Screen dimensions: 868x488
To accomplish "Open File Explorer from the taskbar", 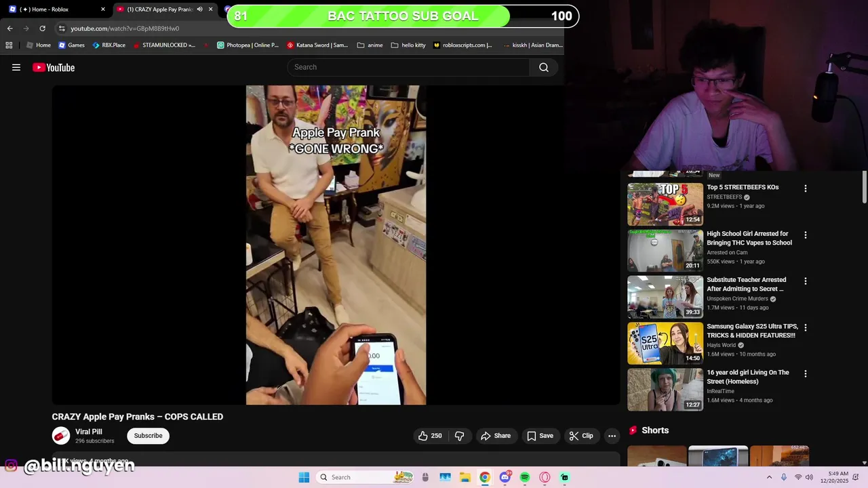I will (465, 477).
